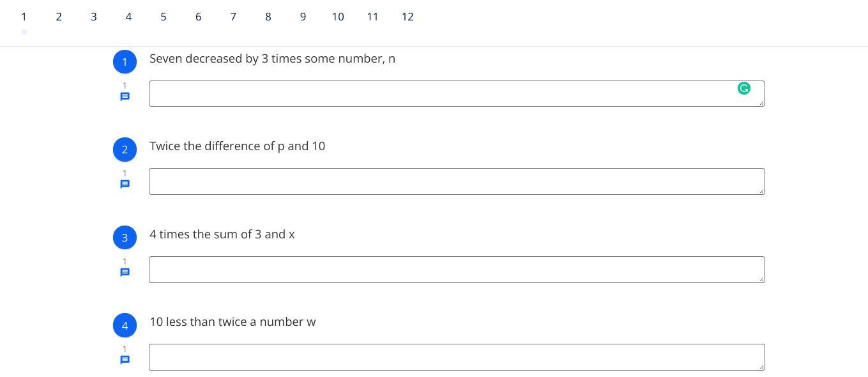Open the comment icon under question 1

[x=125, y=97]
